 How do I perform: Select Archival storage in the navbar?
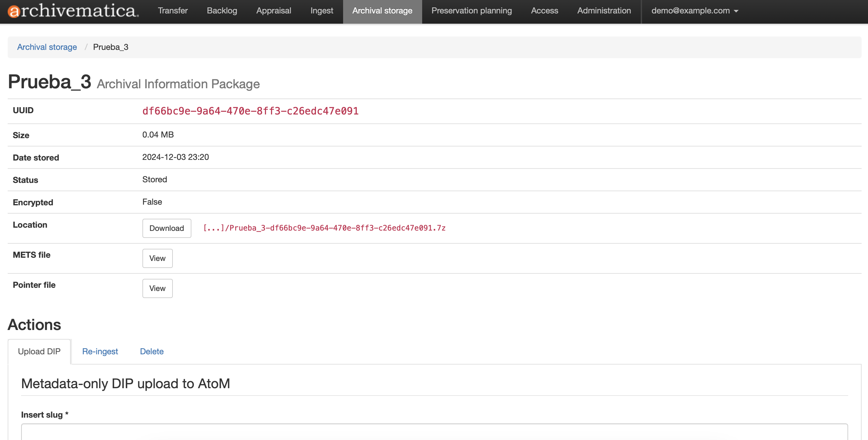tap(382, 11)
